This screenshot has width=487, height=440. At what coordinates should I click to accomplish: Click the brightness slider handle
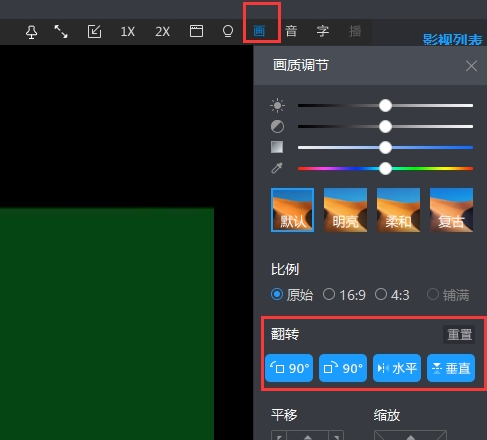click(385, 106)
